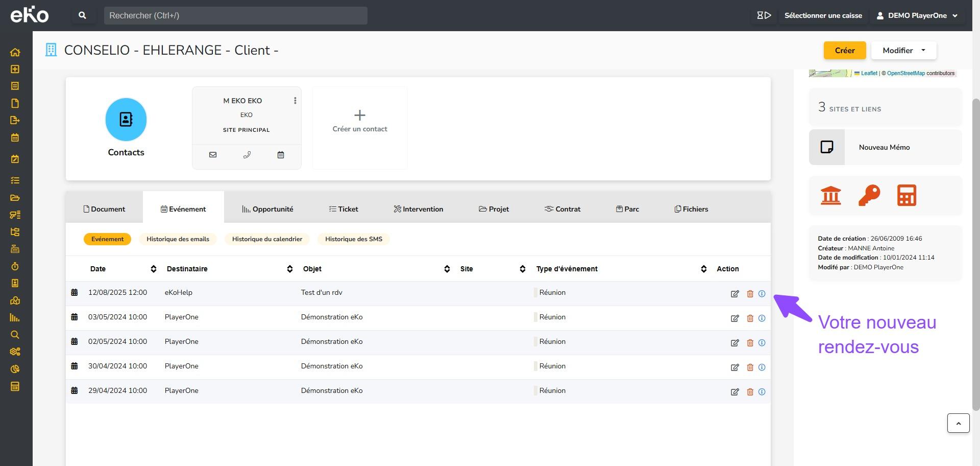Click the orange calculator icon
Image resolution: width=980 pixels, height=466 pixels.
point(906,196)
